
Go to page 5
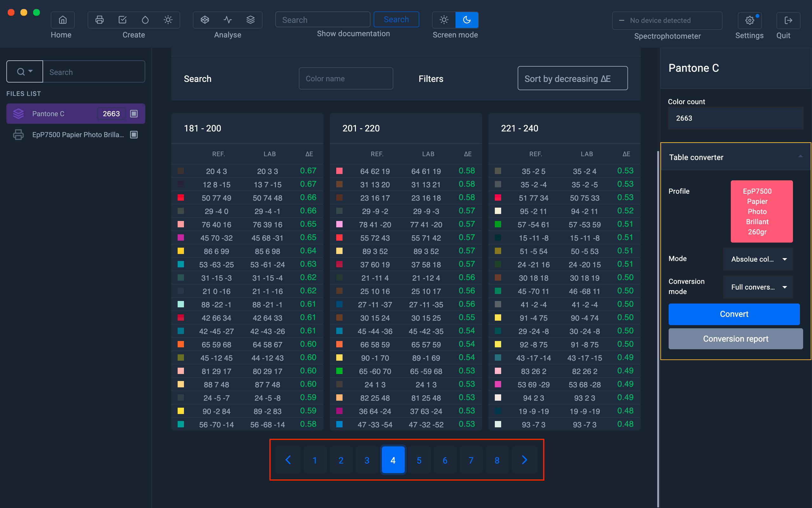tap(419, 460)
